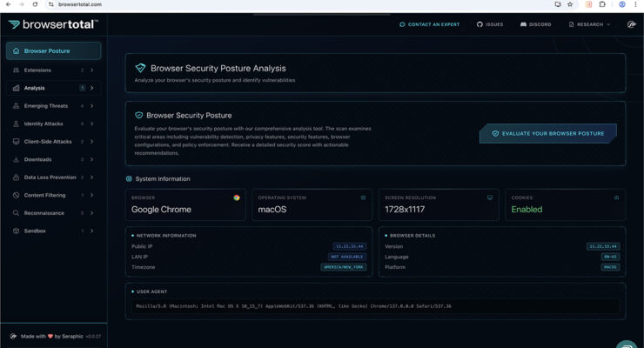This screenshot has height=348, width=644.
Task: Click the Chrome logo in Browser card
Action: (237, 197)
